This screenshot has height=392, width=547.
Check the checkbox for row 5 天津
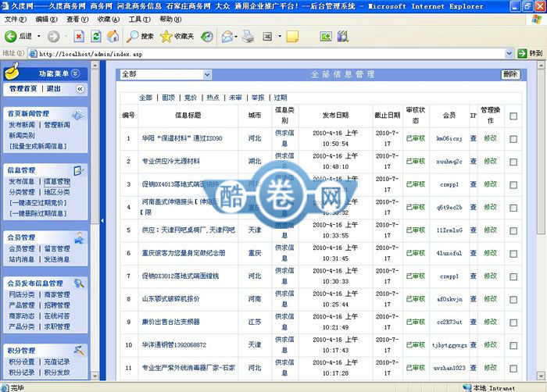513,231
